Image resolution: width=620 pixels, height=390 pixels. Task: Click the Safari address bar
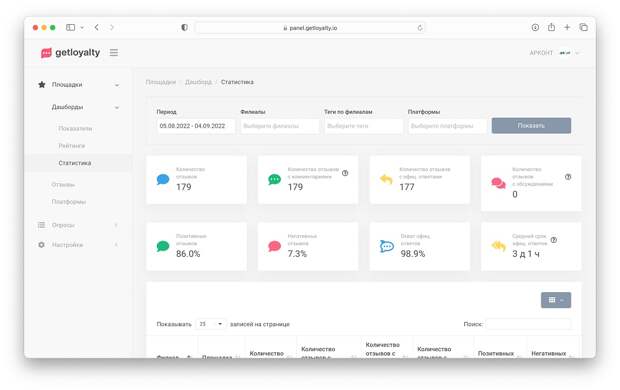pos(311,28)
